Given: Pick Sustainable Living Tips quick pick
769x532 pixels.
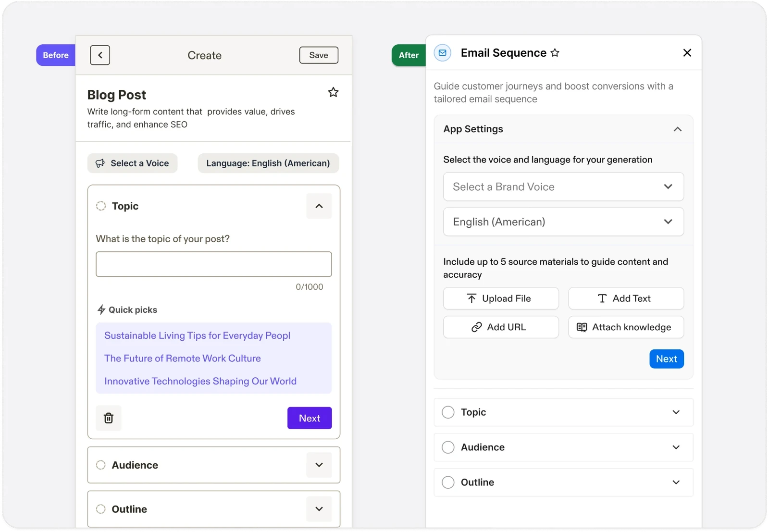Looking at the screenshot, I should tap(197, 335).
